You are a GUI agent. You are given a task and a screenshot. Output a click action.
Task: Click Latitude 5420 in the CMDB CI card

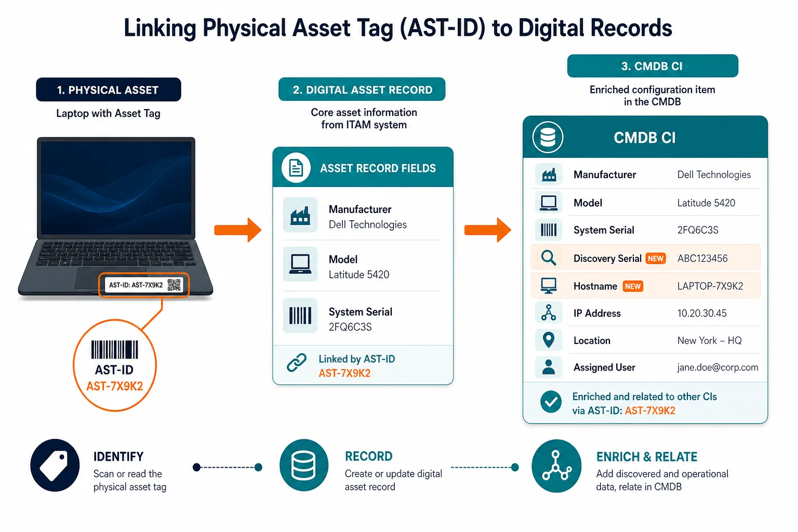click(x=706, y=203)
